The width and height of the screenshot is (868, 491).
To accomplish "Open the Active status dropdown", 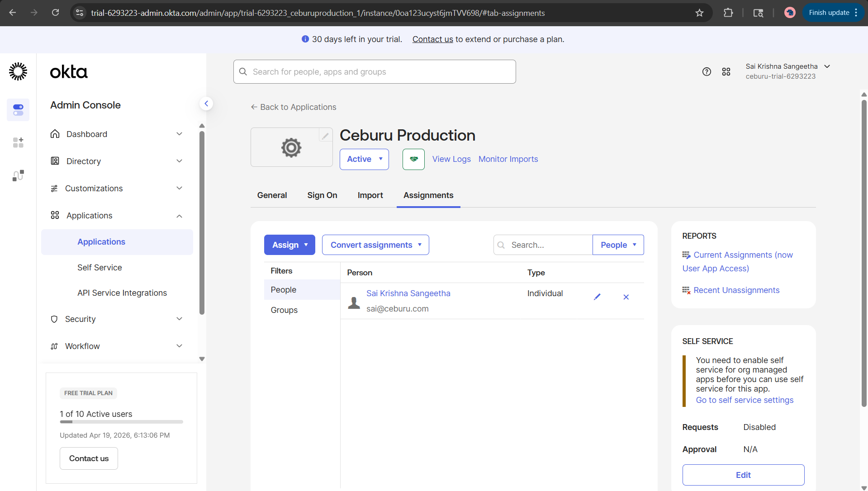I will coord(364,159).
